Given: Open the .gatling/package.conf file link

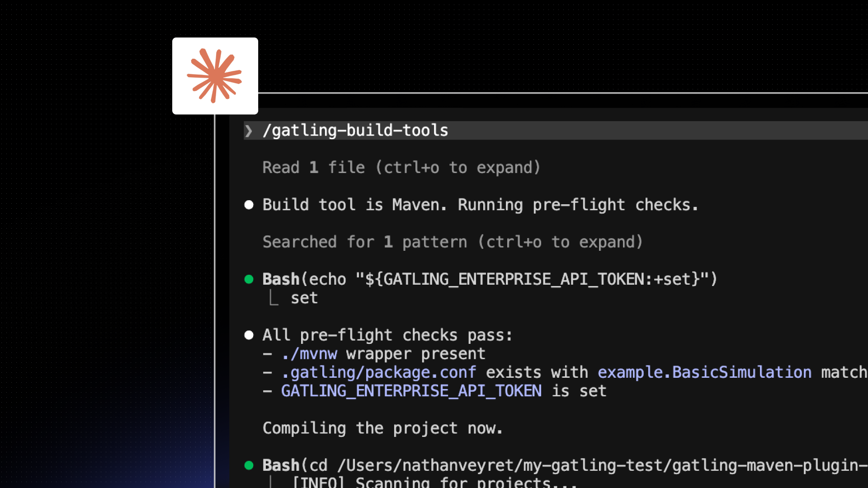Looking at the screenshot, I should (378, 372).
